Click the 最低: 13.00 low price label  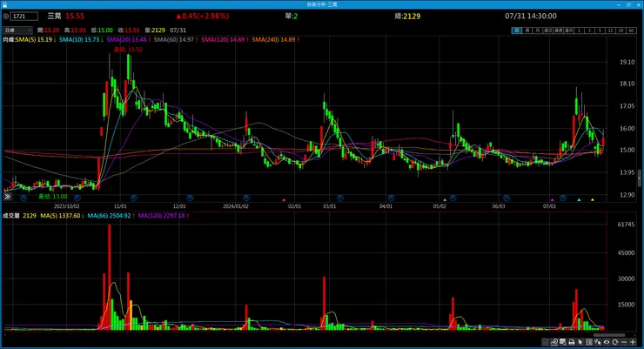(x=53, y=197)
